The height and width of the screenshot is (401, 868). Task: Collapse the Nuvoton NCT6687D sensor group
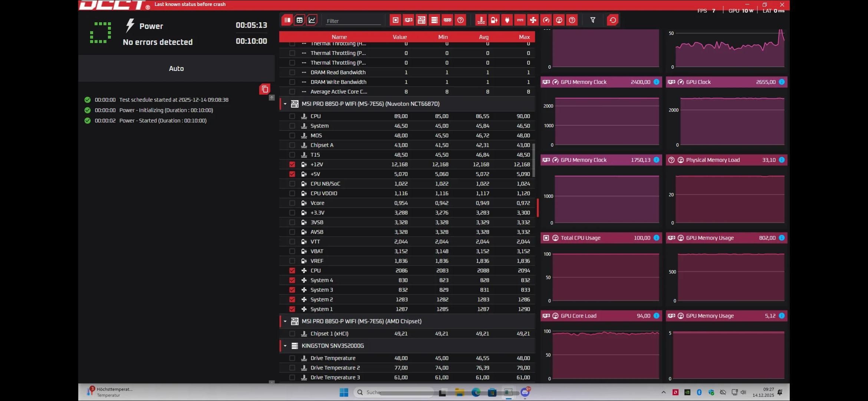click(285, 104)
